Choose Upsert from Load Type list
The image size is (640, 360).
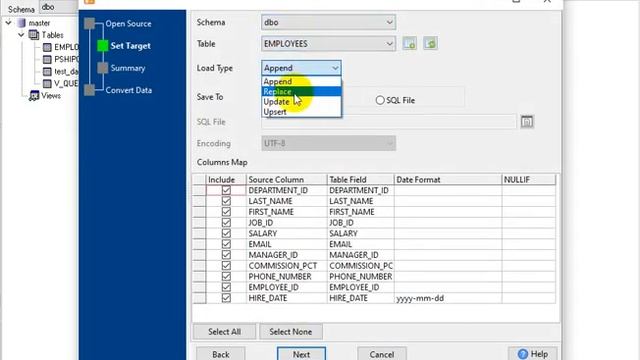click(x=301, y=112)
